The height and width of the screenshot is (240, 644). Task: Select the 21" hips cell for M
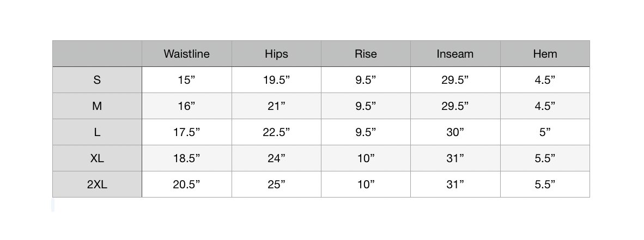pyautogui.click(x=276, y=106)
